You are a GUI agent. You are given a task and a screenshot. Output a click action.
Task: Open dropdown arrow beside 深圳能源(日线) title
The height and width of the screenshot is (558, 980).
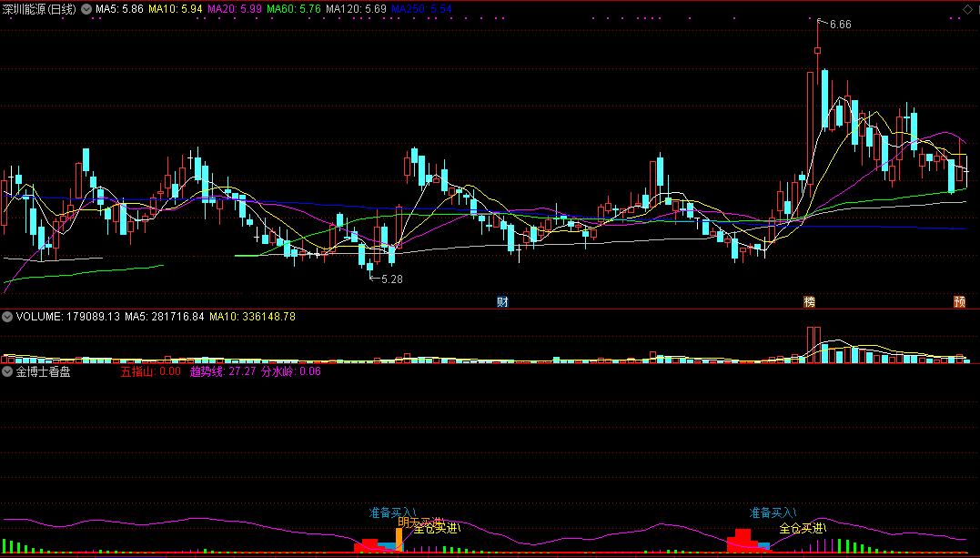pos(86,9)
